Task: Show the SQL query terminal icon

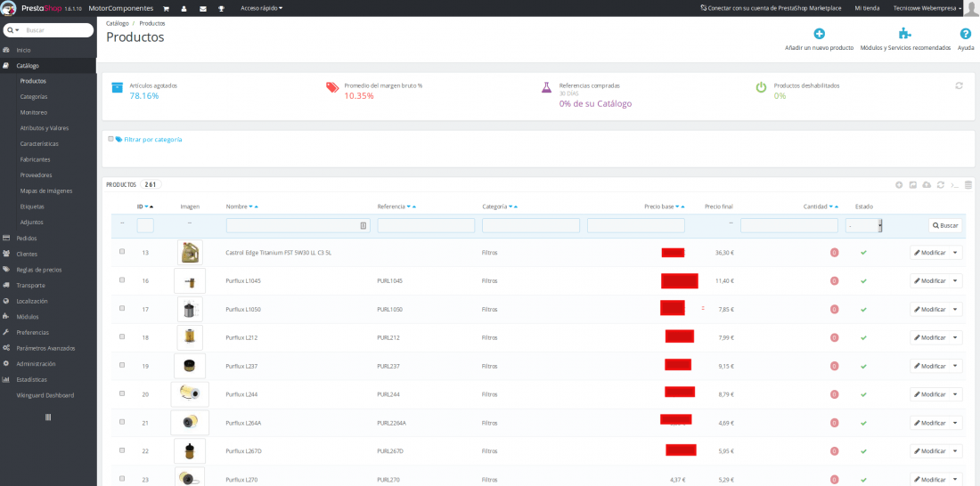Action: point(954,185)
